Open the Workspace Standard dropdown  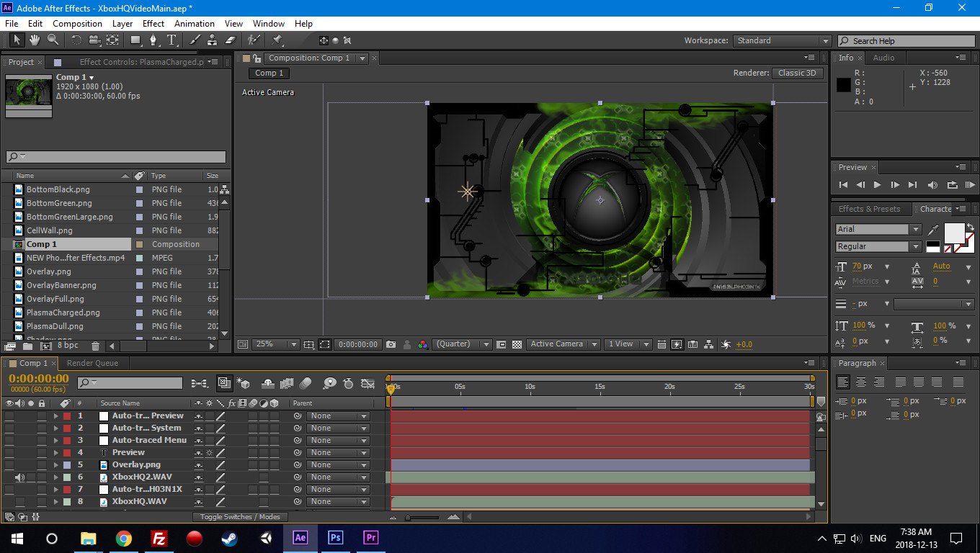tap(782, 41)
